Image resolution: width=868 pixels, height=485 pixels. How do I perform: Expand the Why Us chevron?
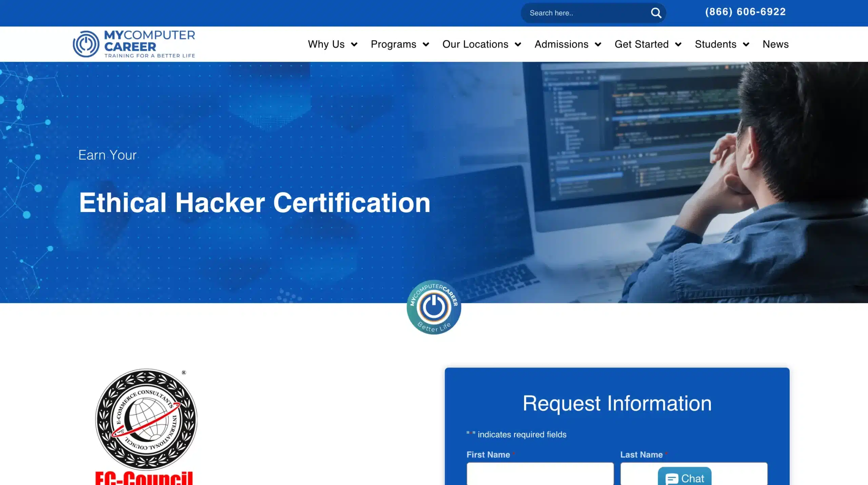354,44
